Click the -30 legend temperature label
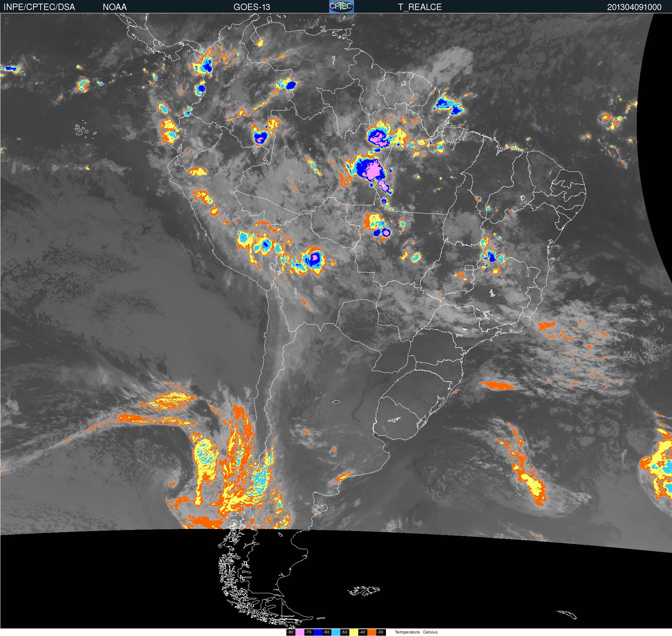 pyautogui.click(x=381, y=632)
